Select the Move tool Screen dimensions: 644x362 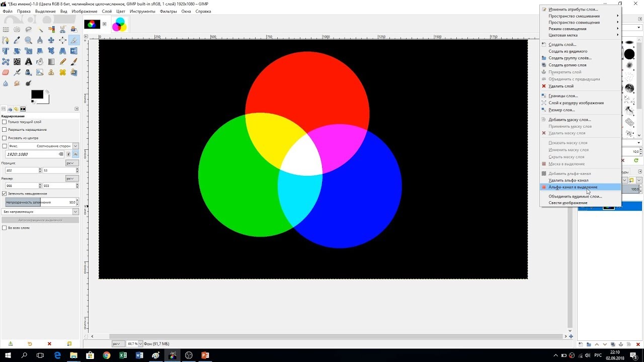pyautogui.click(x=51, y=40)
